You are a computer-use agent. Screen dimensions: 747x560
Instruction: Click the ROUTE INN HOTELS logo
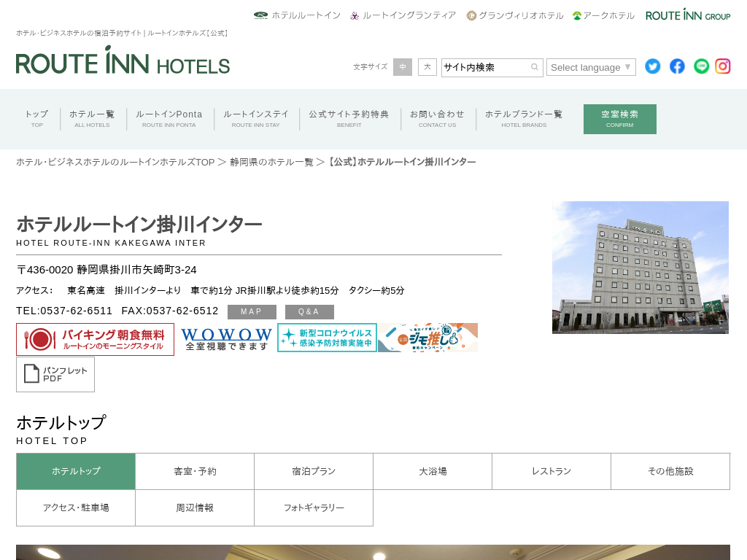click(x=123, y=61)
